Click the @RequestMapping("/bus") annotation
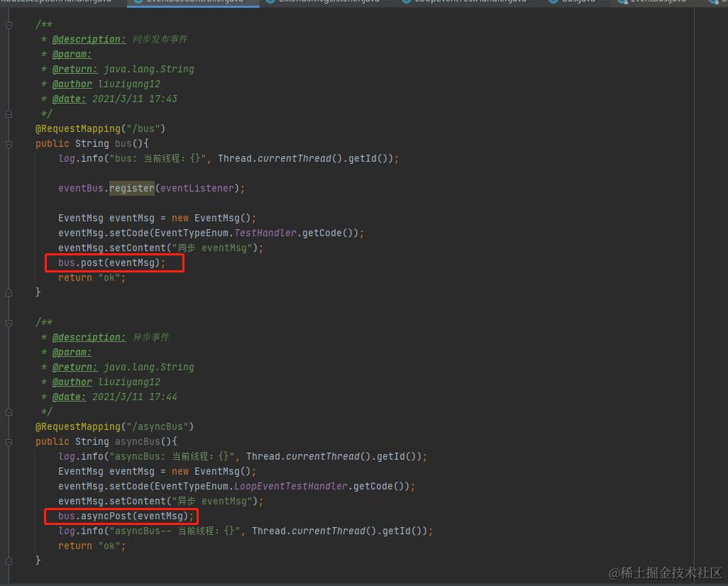This screenshot has width=728, height=586. [x=100, y=128]
